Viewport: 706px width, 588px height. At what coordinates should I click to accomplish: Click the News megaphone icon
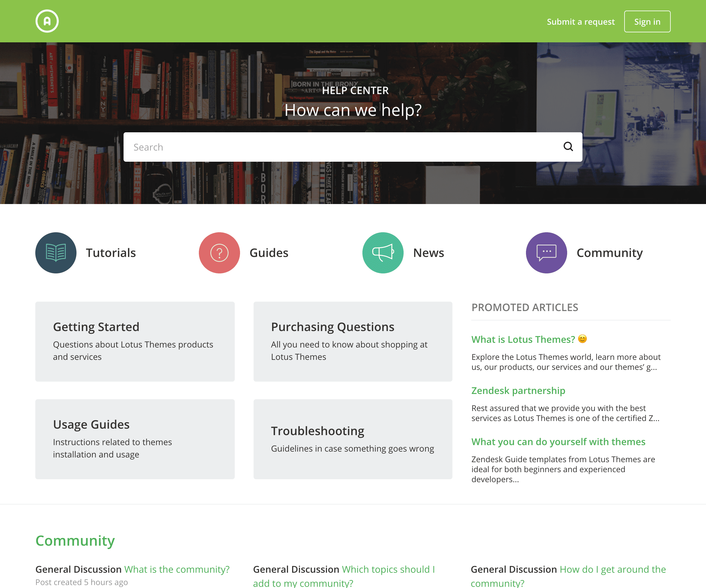pyautogui.click(x=383, y=253)
